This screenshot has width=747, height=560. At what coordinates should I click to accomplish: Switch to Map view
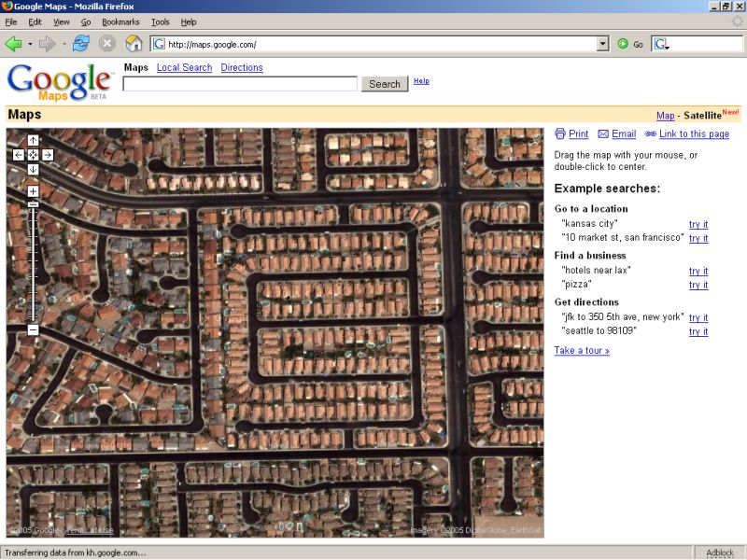665,116
